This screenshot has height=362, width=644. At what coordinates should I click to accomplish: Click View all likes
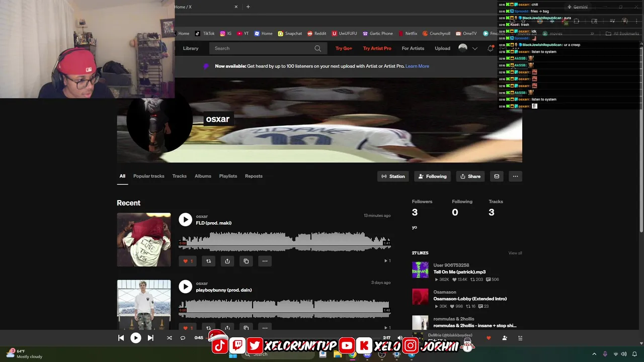click(515, 253)
